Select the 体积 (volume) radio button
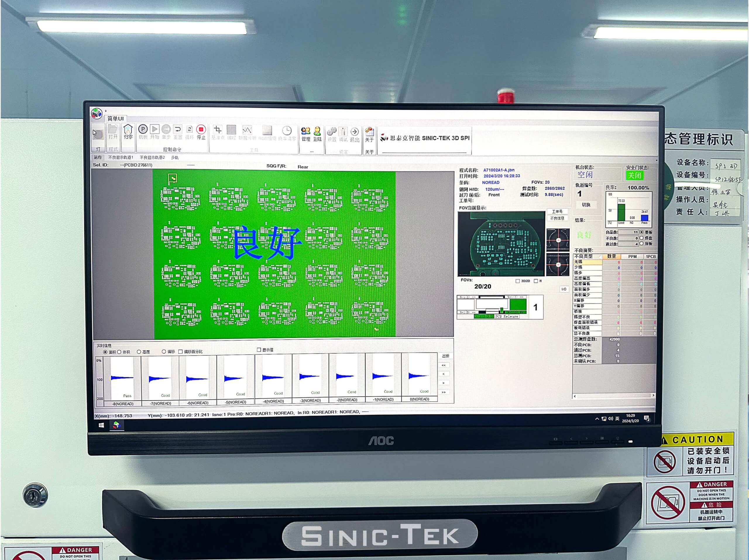Viewport: 749px width, 560px height. pyautogui.click(x=119, y=352)
